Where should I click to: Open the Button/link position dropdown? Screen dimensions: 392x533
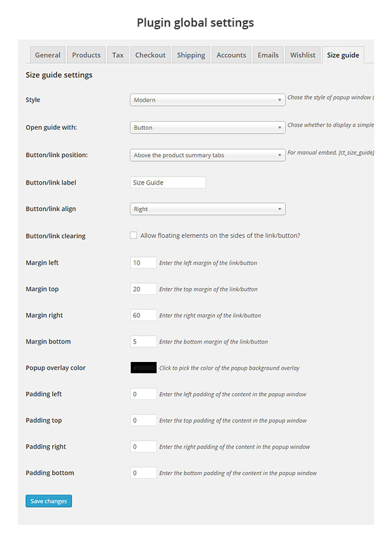(x=207, y=155)
